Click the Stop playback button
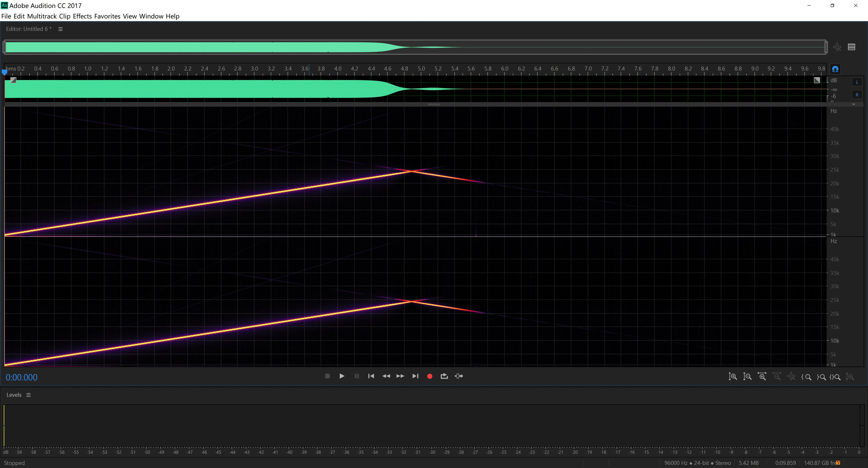868x468 pixels. pyautogui.click(x=327, y=376)
